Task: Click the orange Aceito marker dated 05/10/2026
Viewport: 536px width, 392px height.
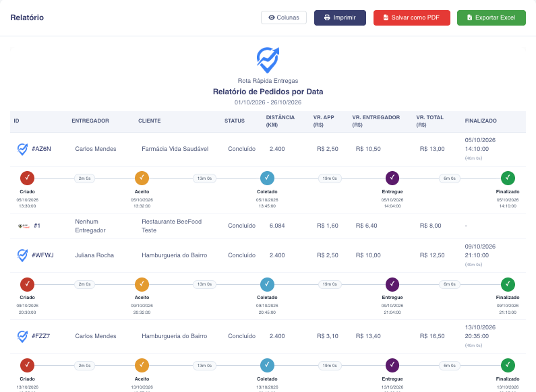Action: pyautogui.click(x=142, y=178)
